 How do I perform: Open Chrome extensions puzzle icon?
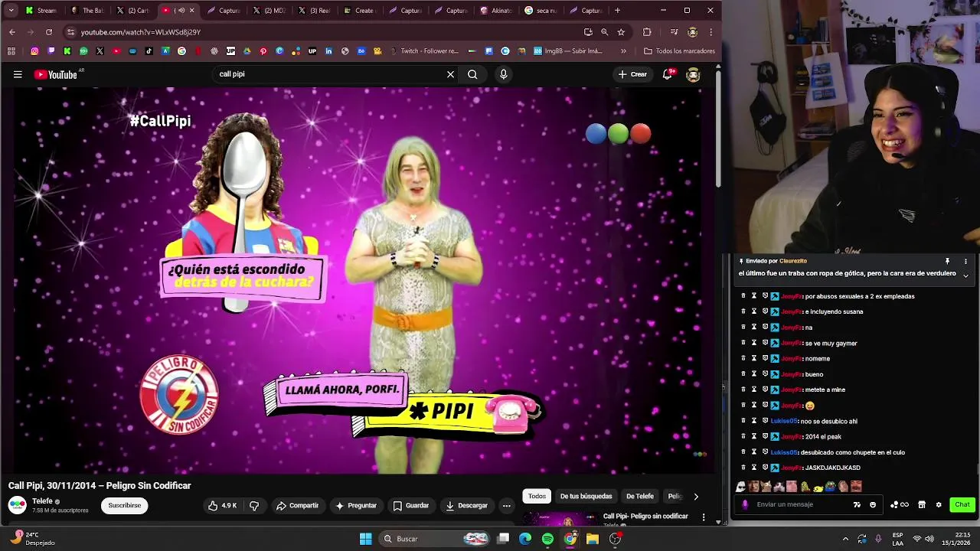[x=647, y=32]
